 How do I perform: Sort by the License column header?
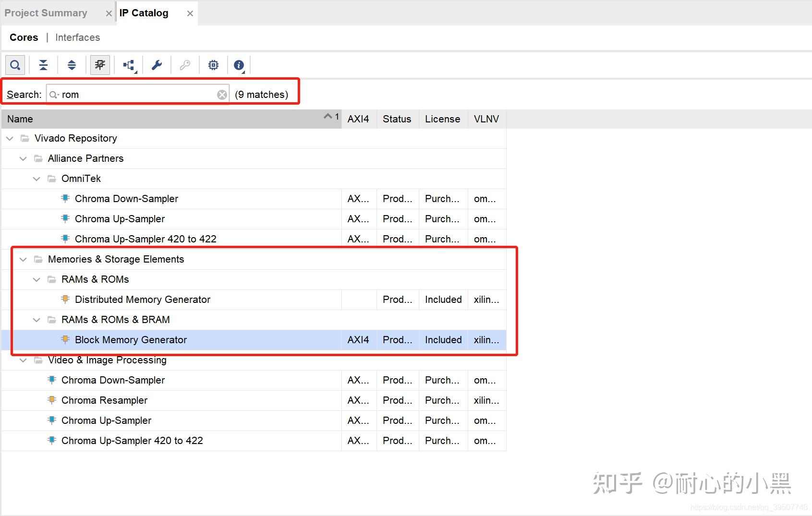point(443,119)
